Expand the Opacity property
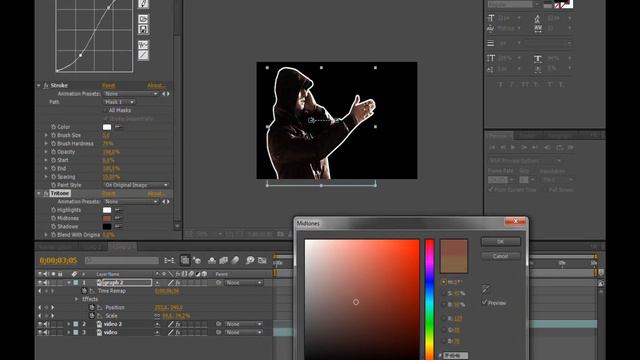Image resolution: width=640 pixels, height=360 pixels. pyautogui.click(x=46, y=152)
